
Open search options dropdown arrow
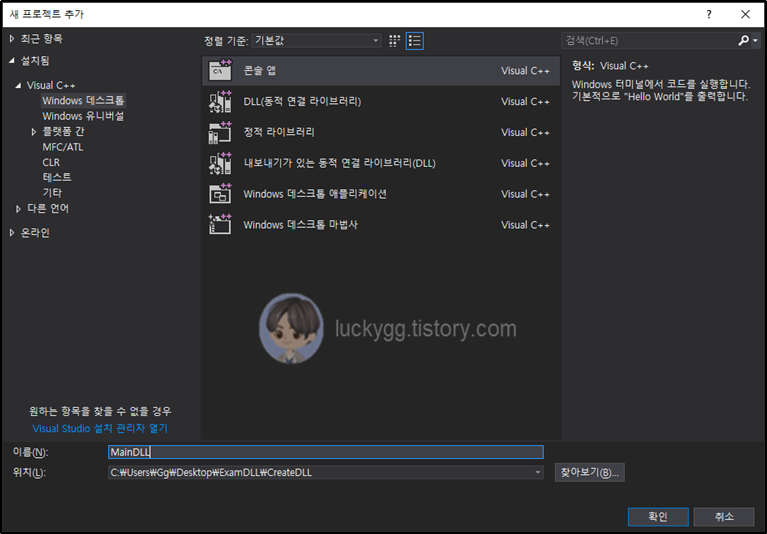[x=756, y=41]
